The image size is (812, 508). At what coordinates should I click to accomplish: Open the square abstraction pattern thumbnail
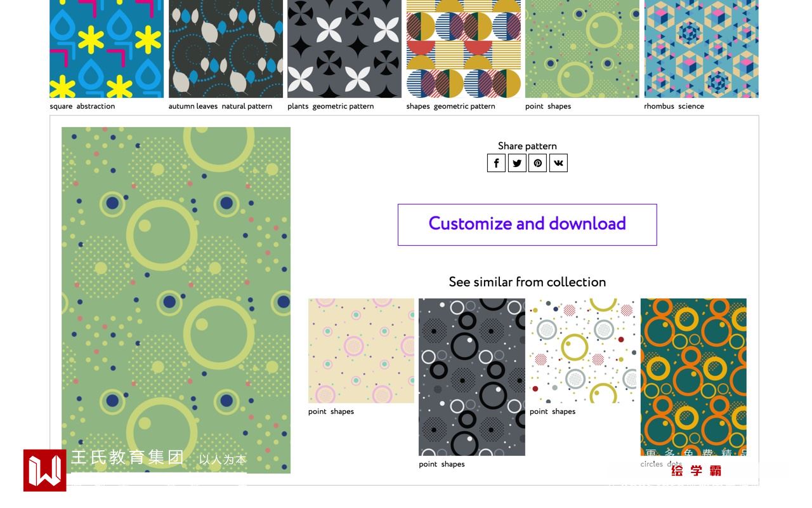coord(107,49)
